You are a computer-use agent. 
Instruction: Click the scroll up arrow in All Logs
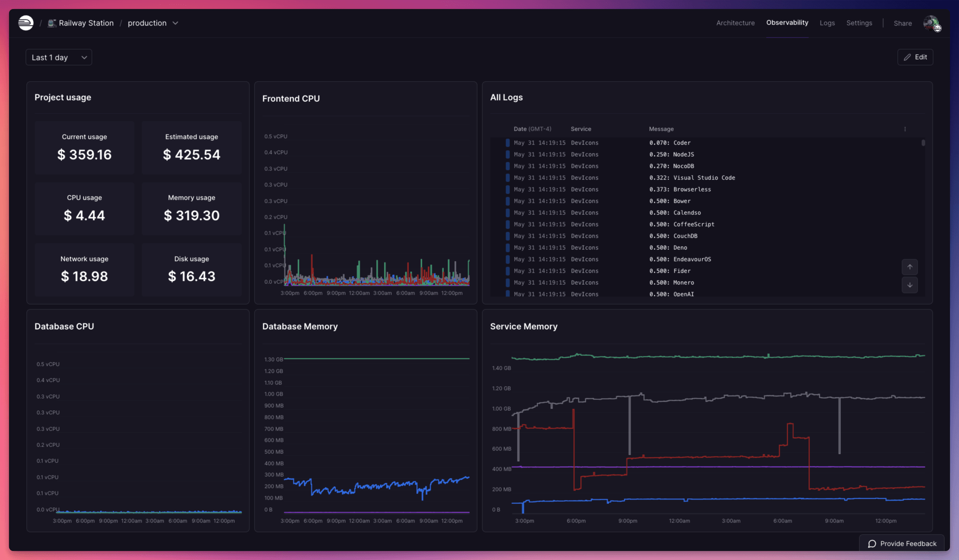910,267
